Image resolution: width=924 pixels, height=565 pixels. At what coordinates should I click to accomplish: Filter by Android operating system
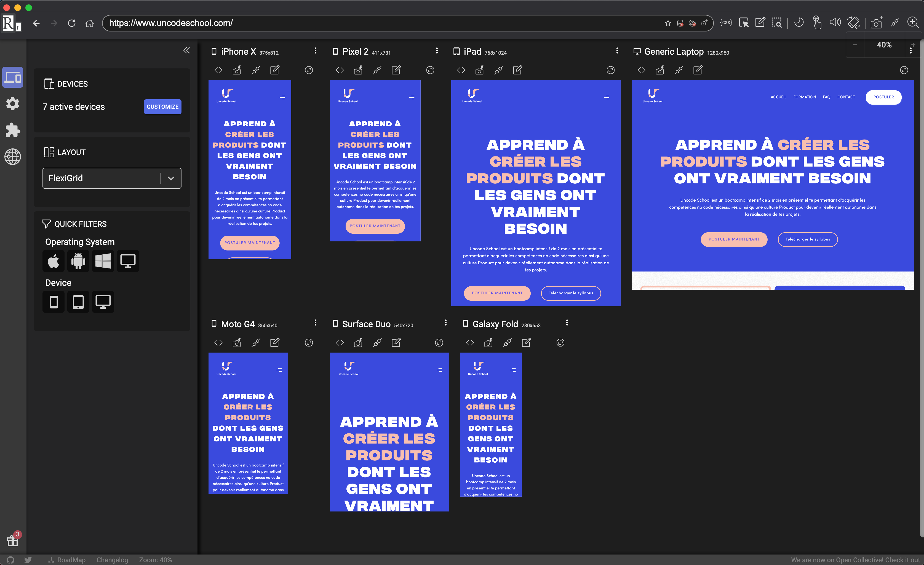[x=78, y=261]
